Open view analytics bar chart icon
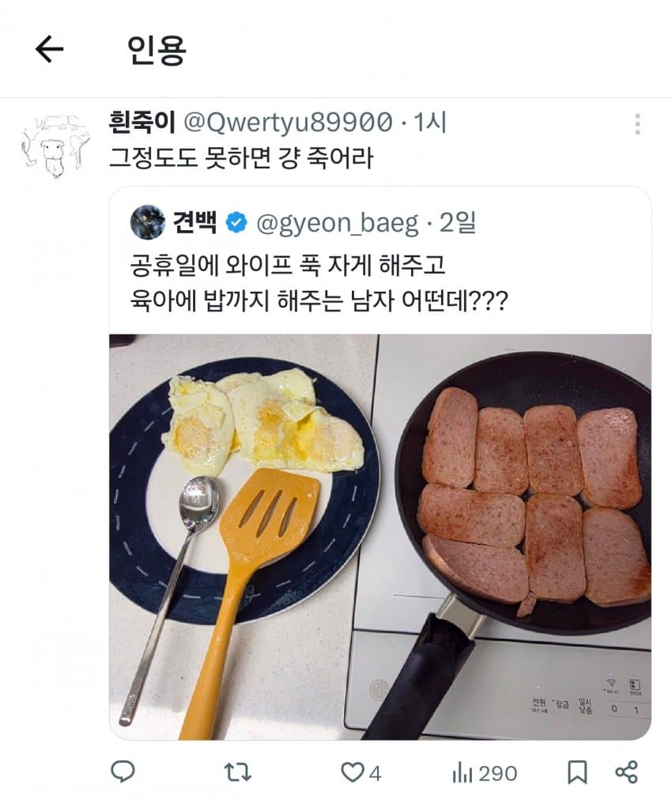Screen dimensions: 672x800 461,772
